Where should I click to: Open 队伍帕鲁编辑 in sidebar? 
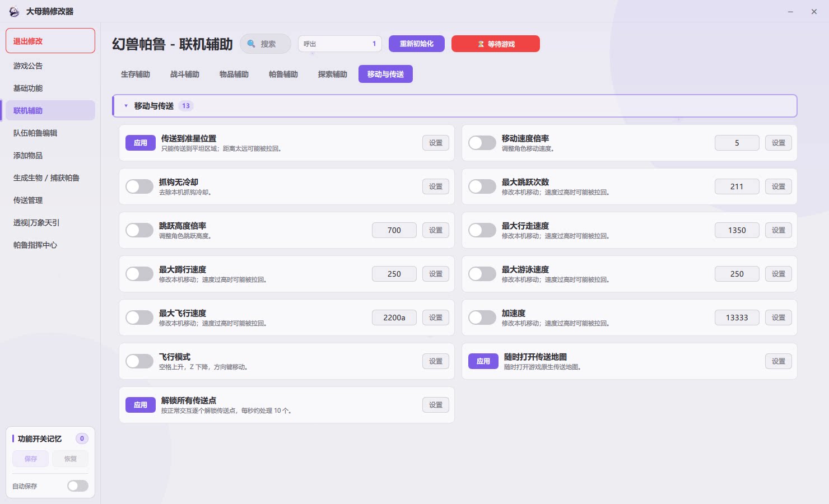50,133
